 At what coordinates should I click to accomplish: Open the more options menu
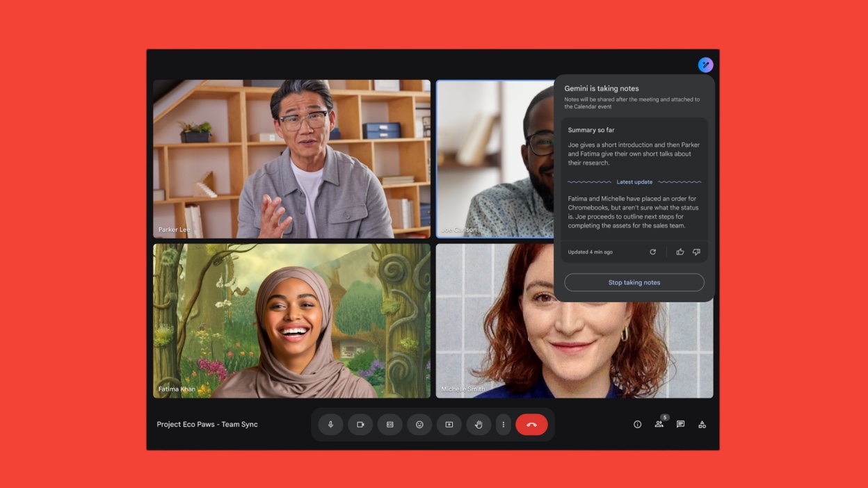[x=504, y=425]
